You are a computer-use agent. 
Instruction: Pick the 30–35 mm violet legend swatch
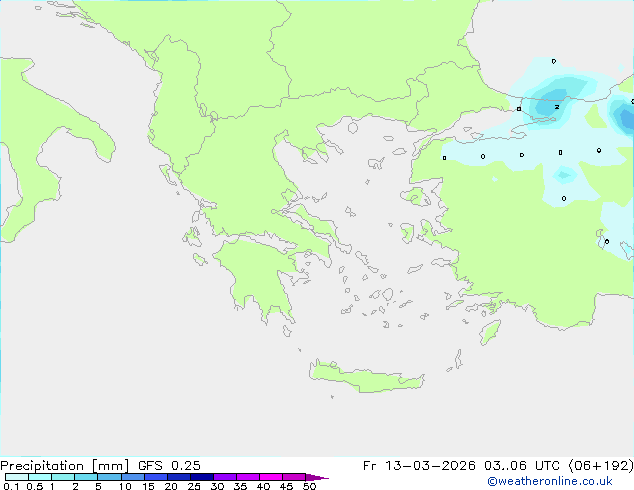click(x=224, y=477)
